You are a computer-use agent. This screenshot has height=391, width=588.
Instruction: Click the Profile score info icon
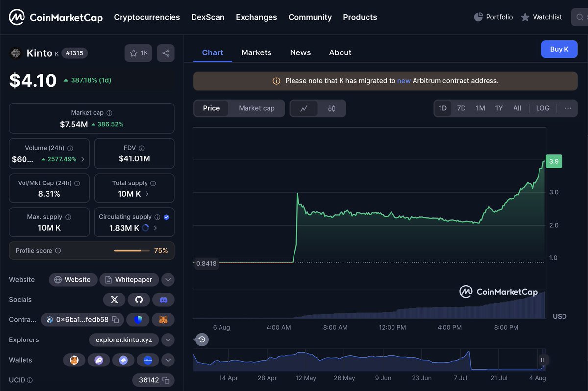(58, 251)
